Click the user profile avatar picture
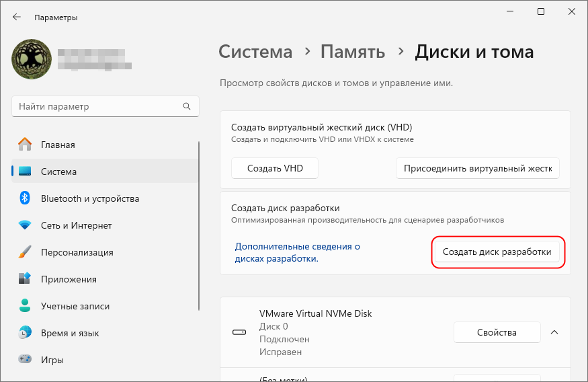 pos(32,59)
